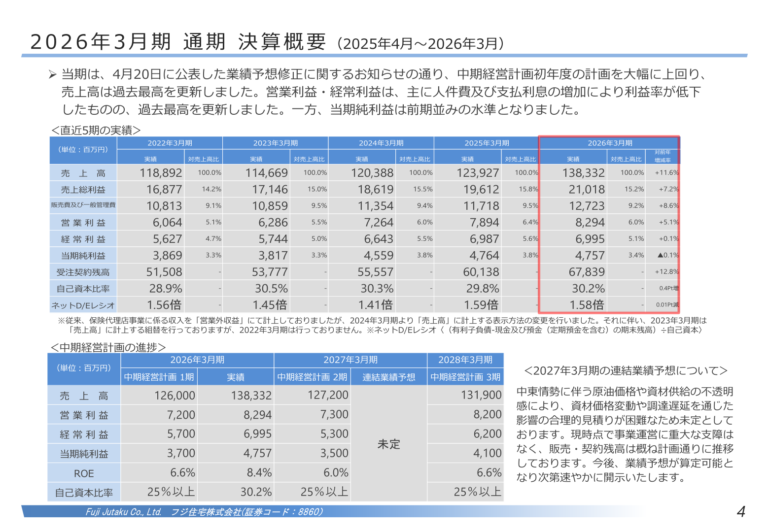Image resolution: width=769 pixels, height=532 pixels.
Task: Select plan operating profit 7,200
Action: click(181, 415)
